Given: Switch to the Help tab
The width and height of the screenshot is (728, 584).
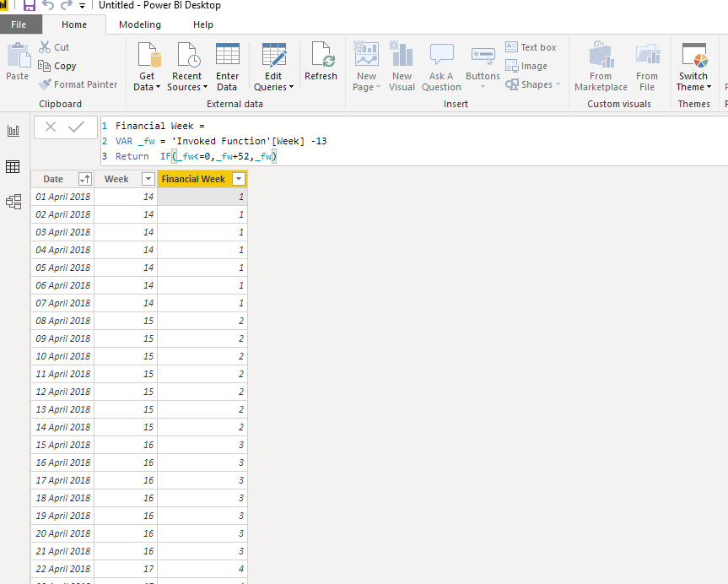Looking at the screenshot, I should (x=203, y=24).
